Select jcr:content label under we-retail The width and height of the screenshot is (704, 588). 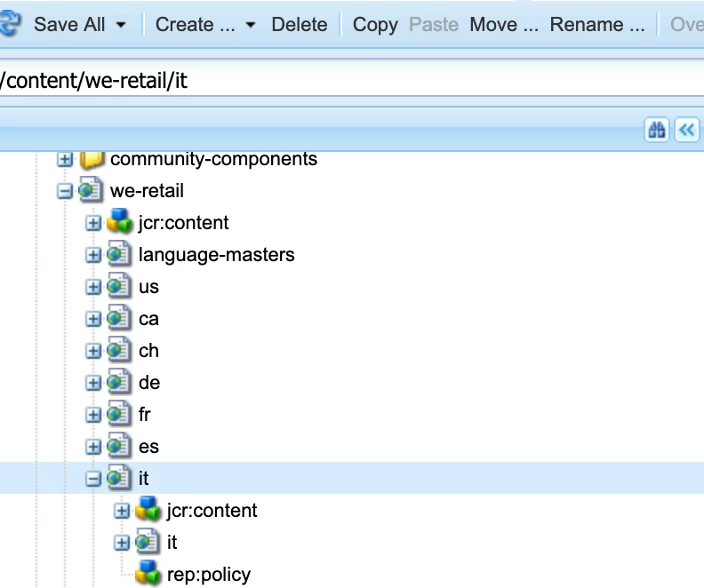[184, 222]
